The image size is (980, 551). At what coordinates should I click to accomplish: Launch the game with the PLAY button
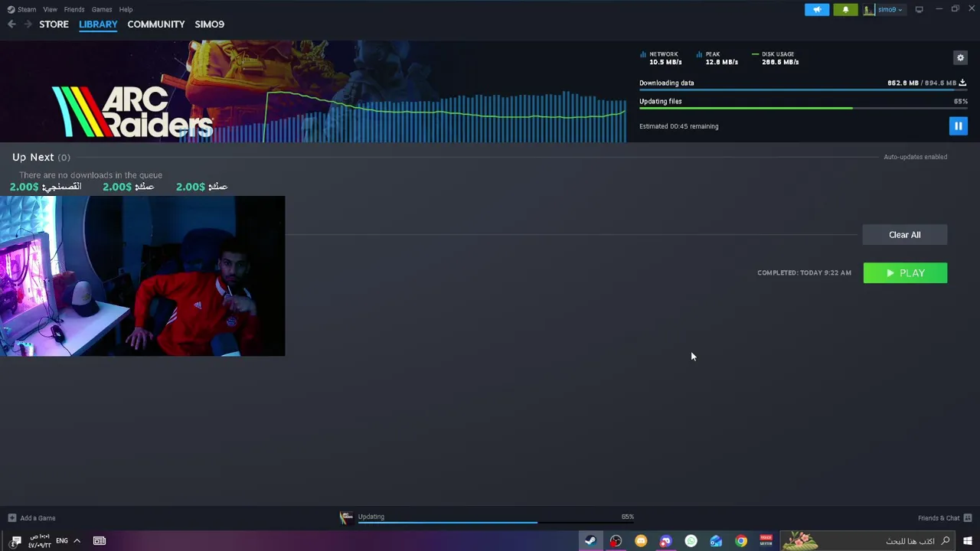905,273
